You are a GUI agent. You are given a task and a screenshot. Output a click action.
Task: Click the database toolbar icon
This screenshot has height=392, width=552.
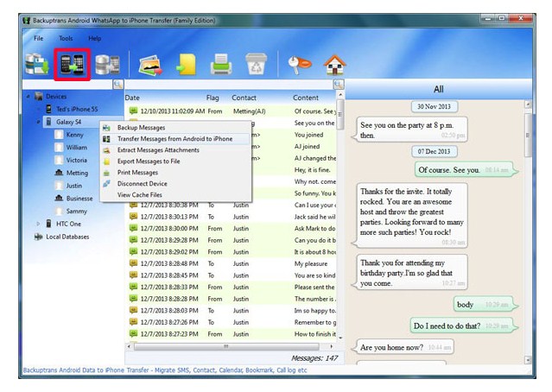(106, 66)
